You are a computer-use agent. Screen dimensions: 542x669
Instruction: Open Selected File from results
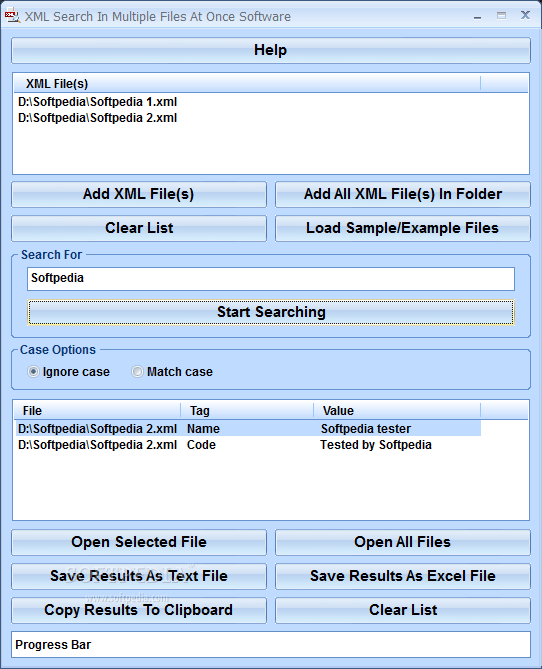[139, 542]
